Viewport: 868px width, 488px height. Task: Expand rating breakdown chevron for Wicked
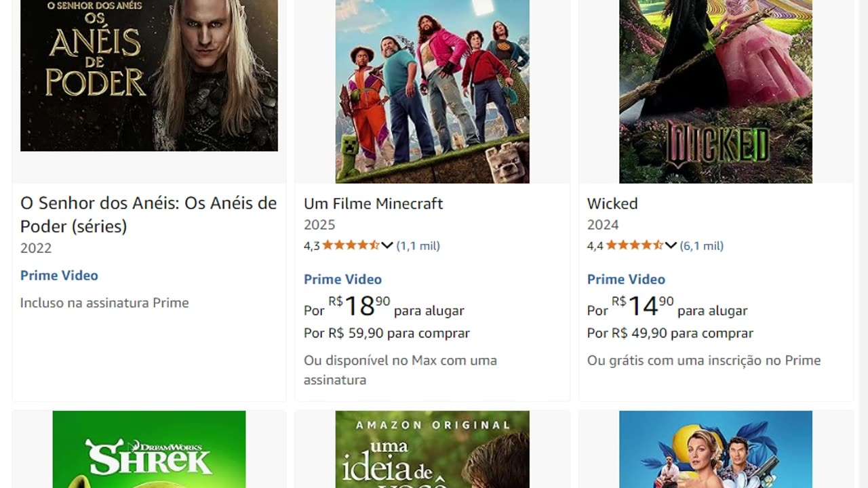point(671,245)
